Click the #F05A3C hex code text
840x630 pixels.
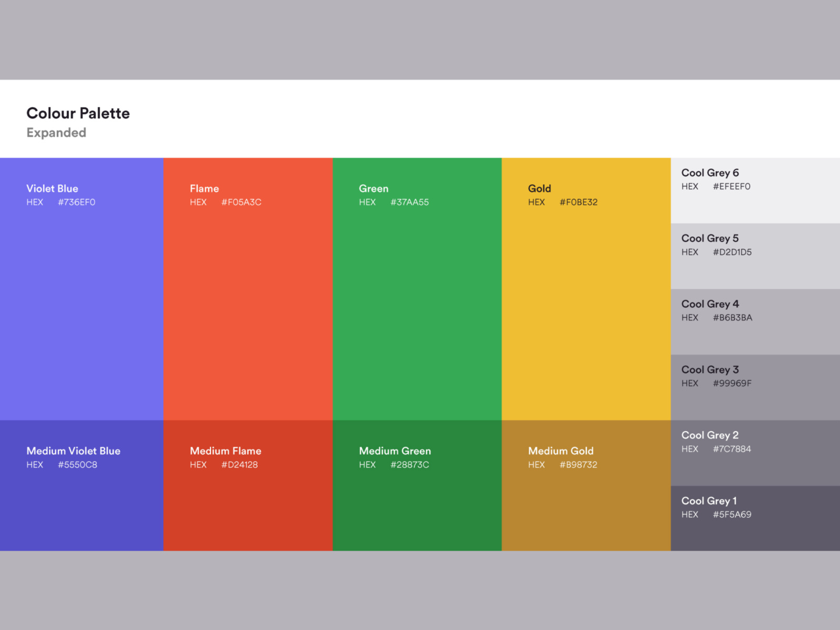pyautogui.click(x=241, y=202)
